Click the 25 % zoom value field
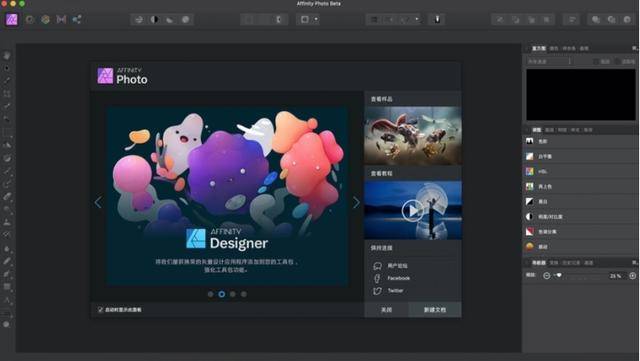 [616, 276]
